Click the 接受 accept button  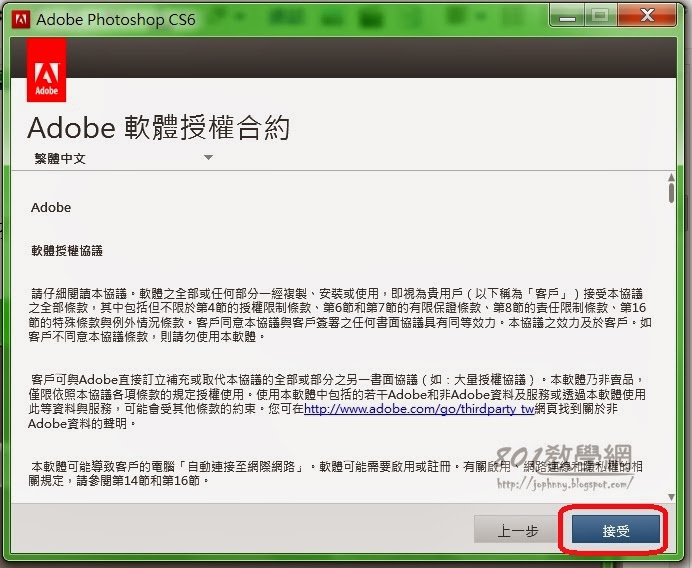(616, 530)
